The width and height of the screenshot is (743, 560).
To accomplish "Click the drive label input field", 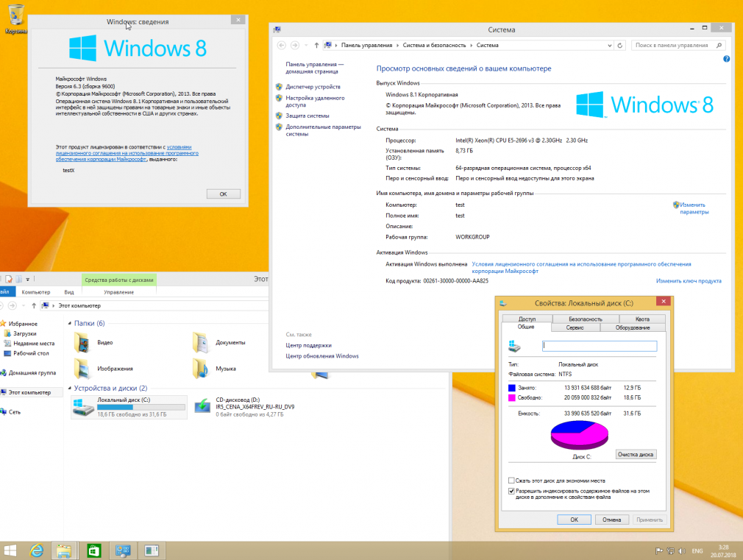I will (x=600, y=346).
